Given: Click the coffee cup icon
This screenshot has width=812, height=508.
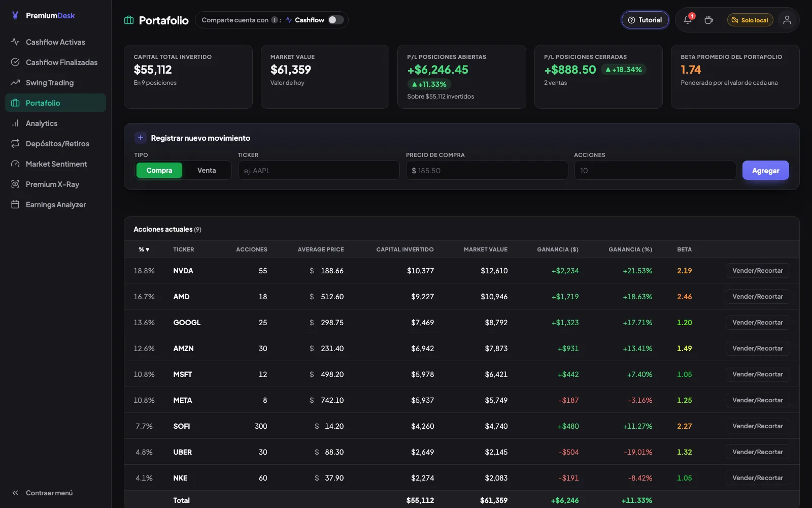Looking at the screenshot, I should [708, 20].
